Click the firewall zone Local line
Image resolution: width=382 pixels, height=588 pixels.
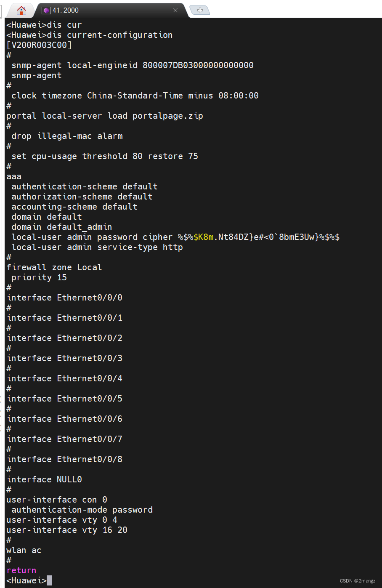[54, 267]
